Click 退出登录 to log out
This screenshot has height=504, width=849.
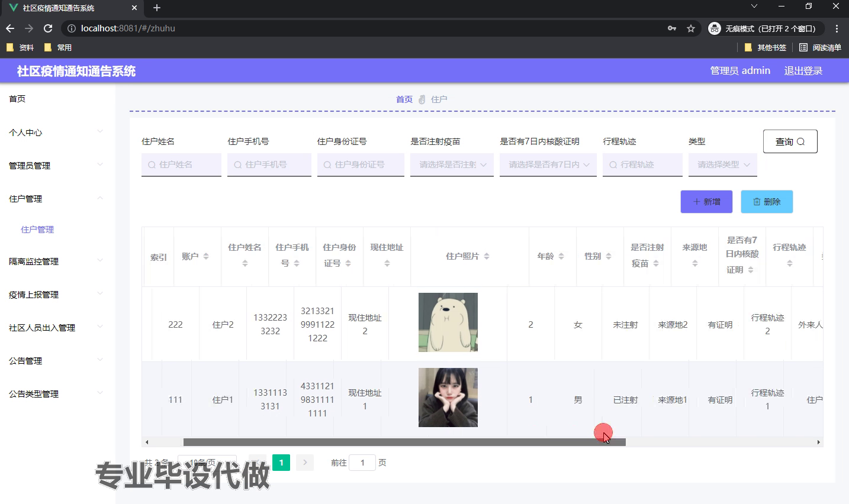click(803, 71)
